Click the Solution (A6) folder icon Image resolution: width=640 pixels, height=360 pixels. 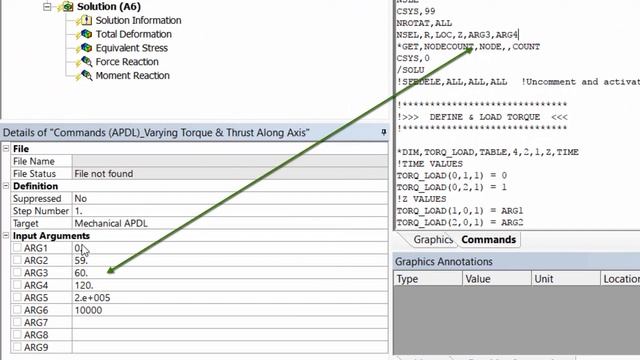68,7
